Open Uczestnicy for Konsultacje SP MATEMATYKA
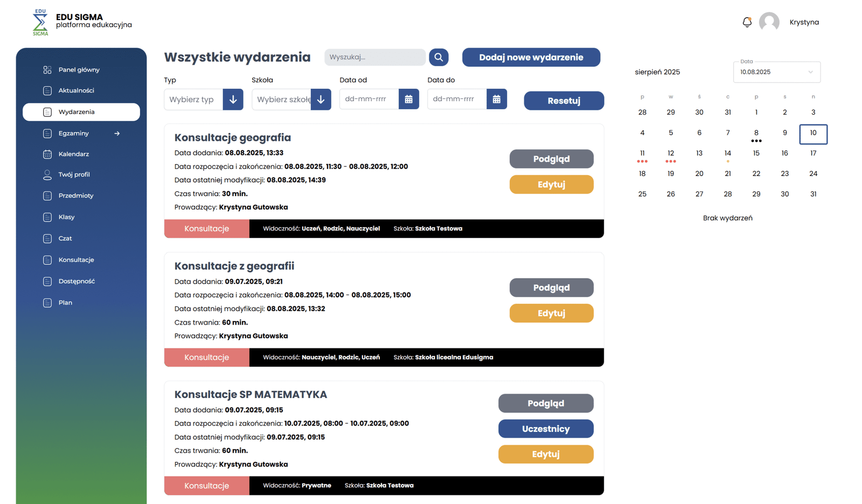The width and height of the screenshot is (862, 504). point(545,429)
